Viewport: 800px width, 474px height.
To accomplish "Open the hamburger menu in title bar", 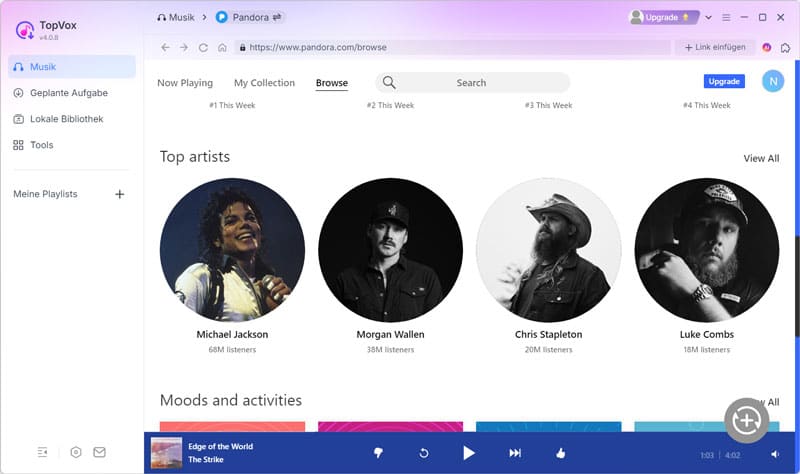I will (x=726, y=17).
